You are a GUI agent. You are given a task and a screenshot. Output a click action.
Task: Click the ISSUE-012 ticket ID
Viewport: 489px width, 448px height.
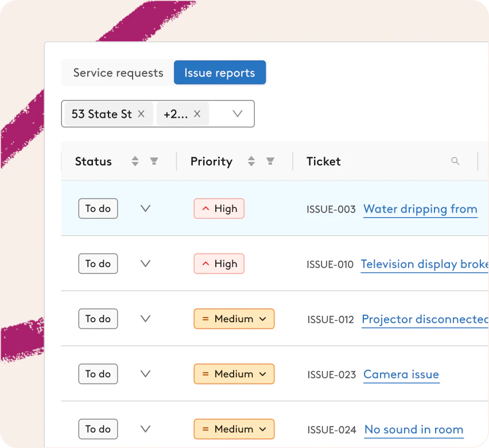coord(331,320)
